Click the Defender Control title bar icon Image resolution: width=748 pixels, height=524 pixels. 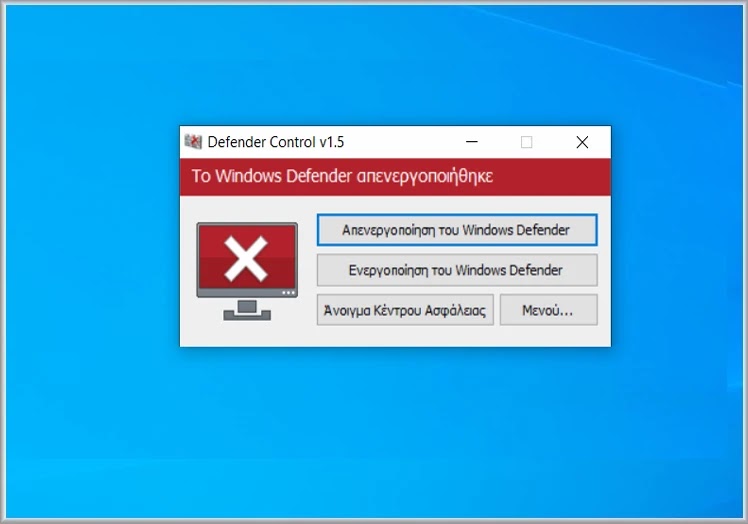coord(193,142)
